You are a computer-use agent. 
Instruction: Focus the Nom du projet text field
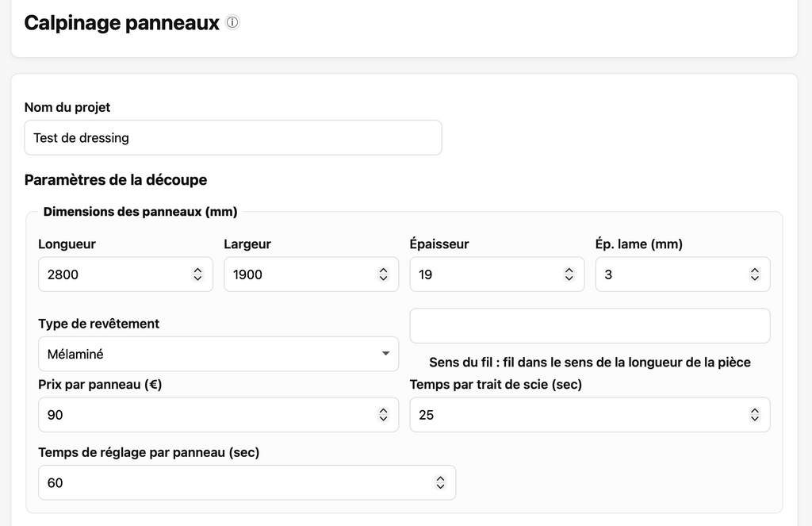pyautogui.click(x=232, y=138)
